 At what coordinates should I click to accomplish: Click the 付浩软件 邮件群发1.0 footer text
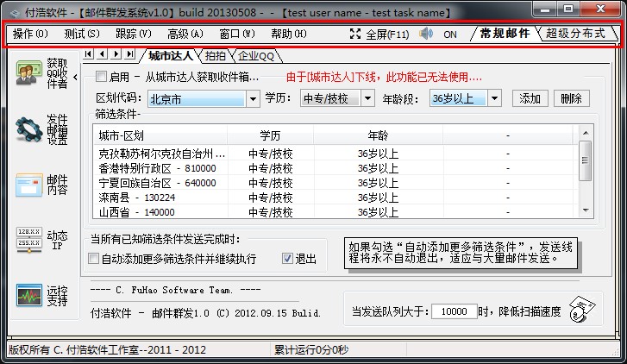click(205, 313)
